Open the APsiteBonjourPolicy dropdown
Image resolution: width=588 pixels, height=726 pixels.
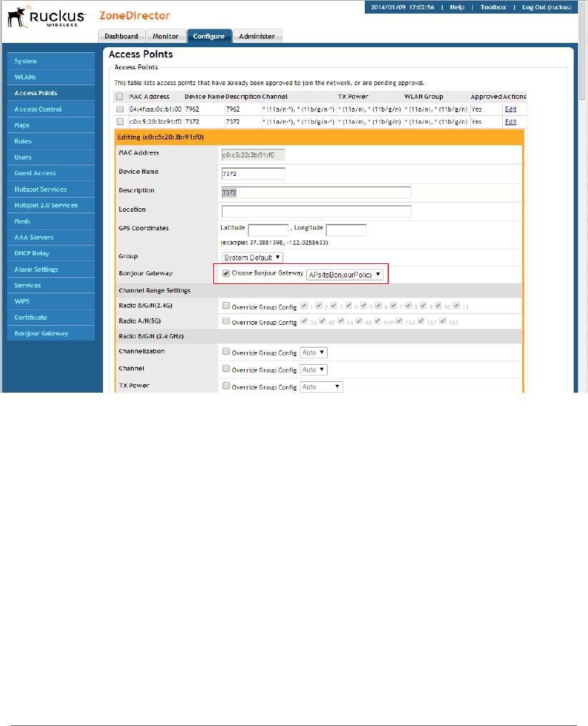pos(345,275)
